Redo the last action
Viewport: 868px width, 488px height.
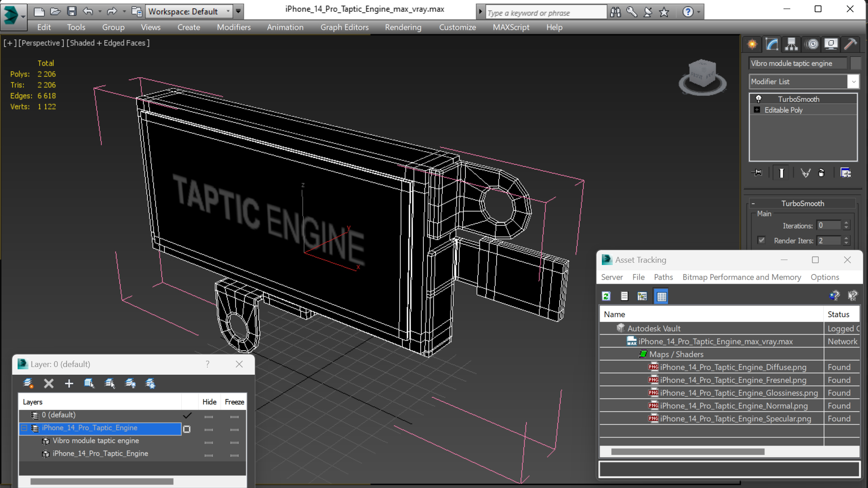[x=112, y=11]
